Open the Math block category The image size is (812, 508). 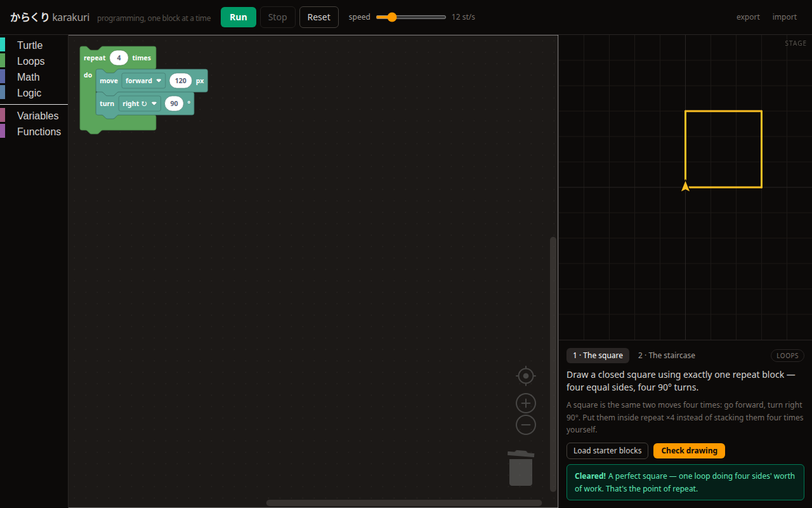[34, 77]
